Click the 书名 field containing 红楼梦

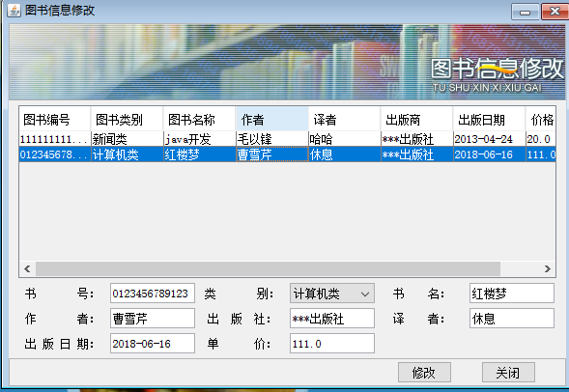512,293
